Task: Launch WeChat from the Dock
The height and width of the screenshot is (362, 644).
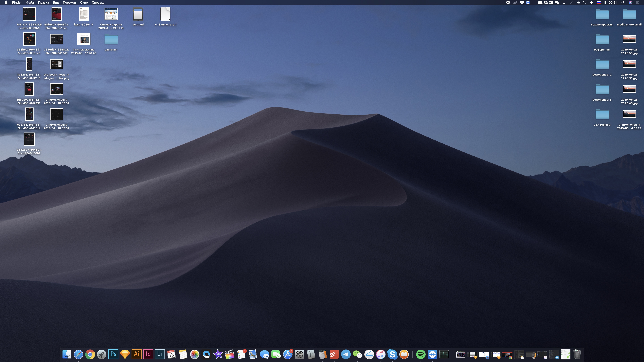Action: 358,354
